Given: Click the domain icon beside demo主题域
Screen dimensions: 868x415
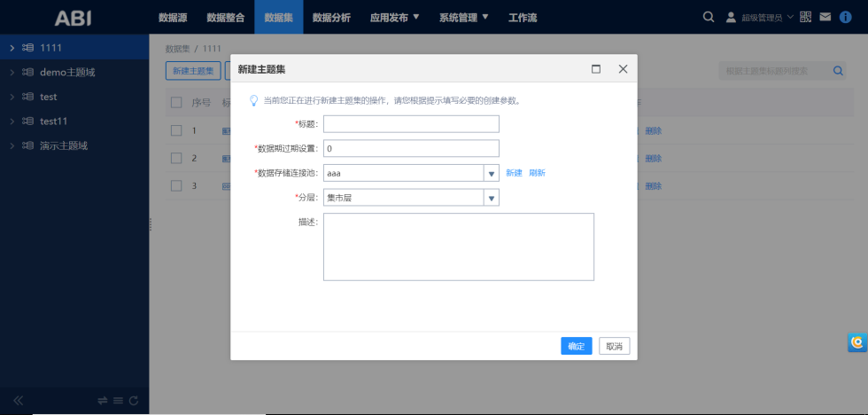Looking at the screenshot, I should [x=27, y=72].
